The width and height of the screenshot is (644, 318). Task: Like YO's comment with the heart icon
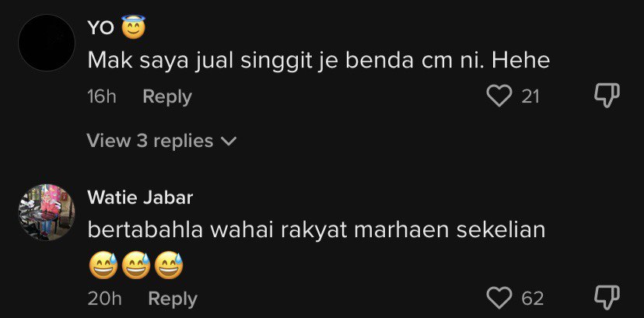[499, 97]
